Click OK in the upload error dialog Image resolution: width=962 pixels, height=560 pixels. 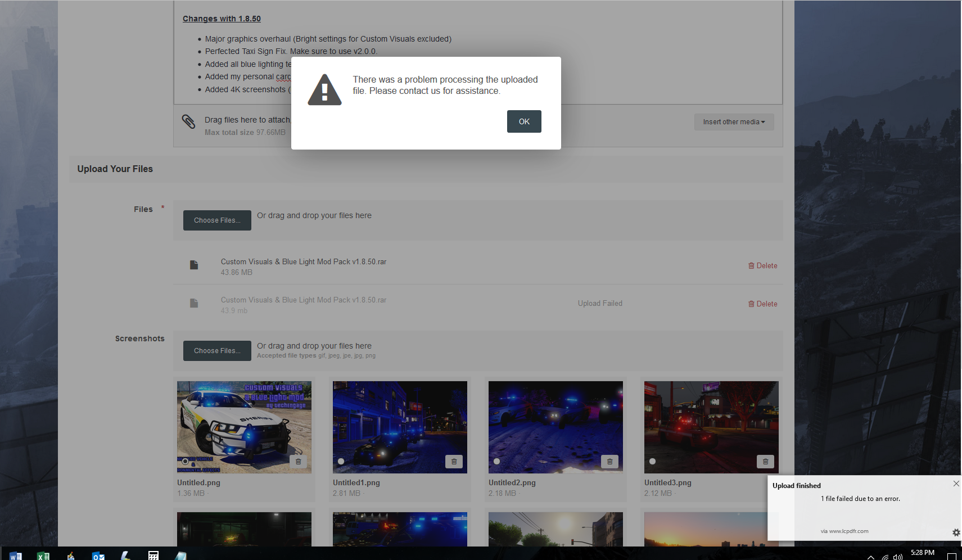click(524, 121)
